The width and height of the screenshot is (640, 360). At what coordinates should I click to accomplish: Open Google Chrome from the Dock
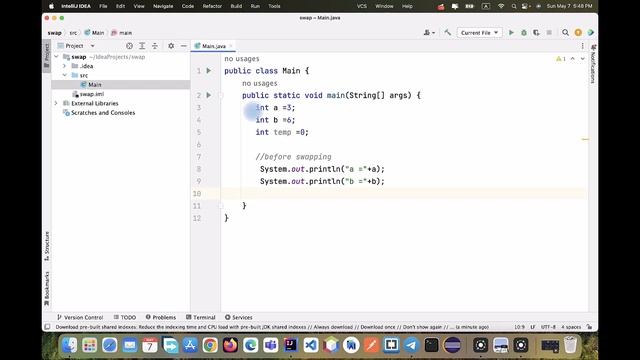point(210,345)
